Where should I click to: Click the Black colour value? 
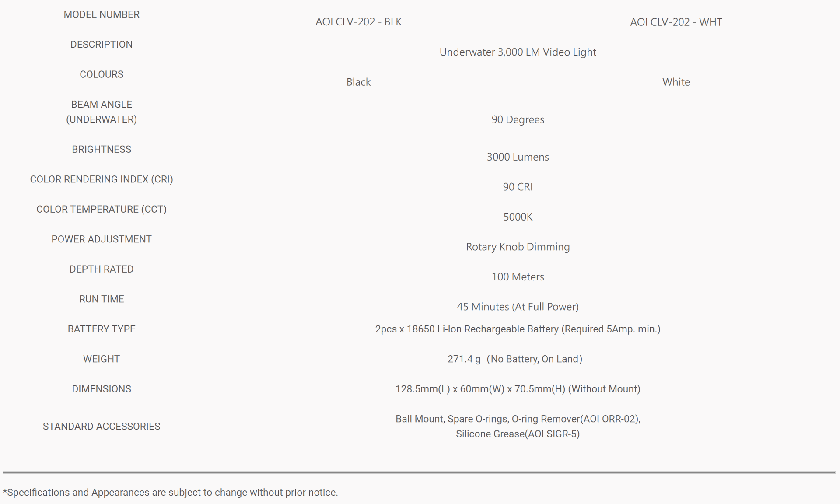point(358,82)
